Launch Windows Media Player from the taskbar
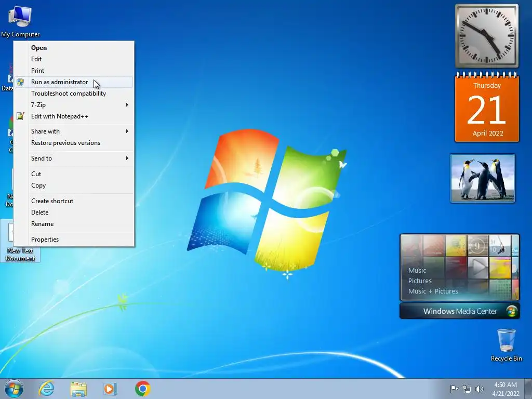The height and width of the screenshot is (399, 532). click(110, 389)
